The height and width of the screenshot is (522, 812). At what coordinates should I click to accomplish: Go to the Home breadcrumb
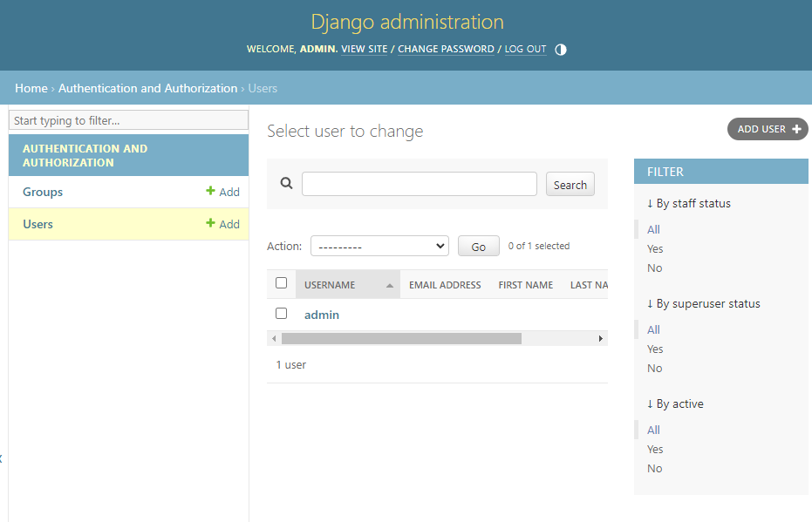(31, 89)
